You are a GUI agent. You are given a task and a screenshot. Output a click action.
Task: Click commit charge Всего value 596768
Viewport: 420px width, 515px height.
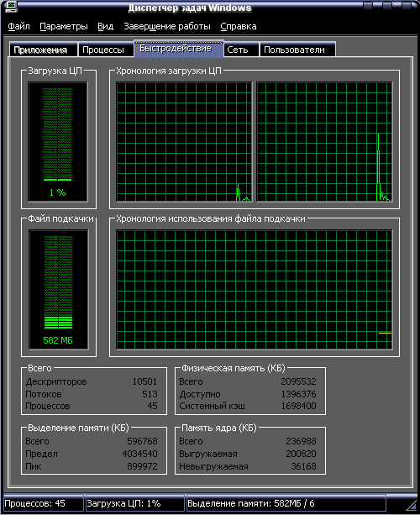point(142,441)
